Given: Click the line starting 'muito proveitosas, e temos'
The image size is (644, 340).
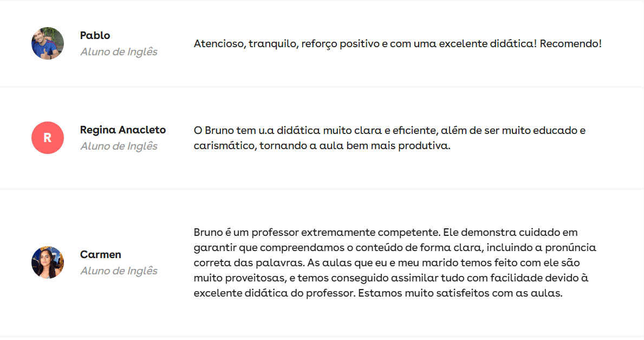Looking at the screenshot, I should coord(391,278).
